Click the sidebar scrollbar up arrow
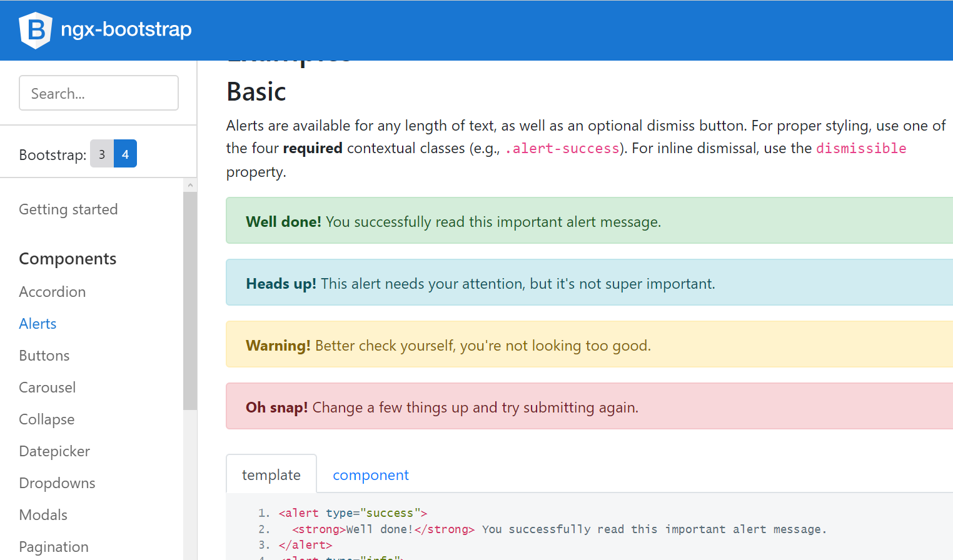Viewport: 953px width, 560px height. [190, 186]
